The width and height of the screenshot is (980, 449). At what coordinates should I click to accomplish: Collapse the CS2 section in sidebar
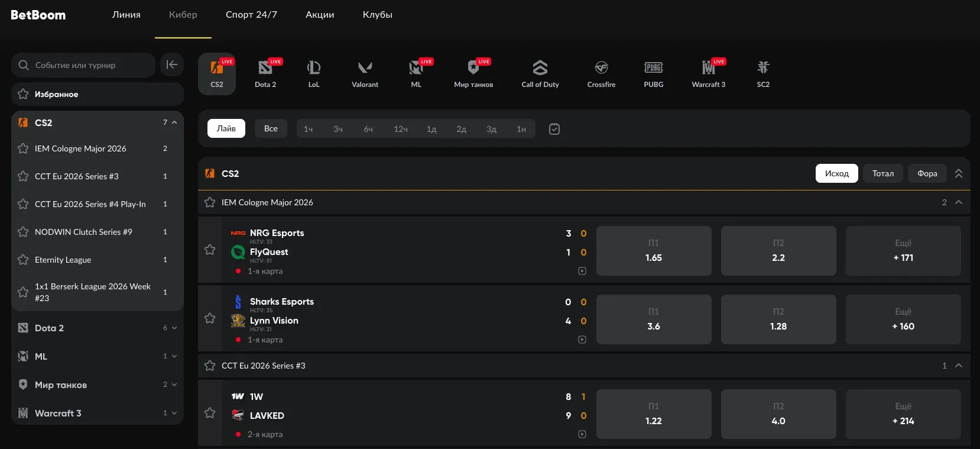pos(174,122)
